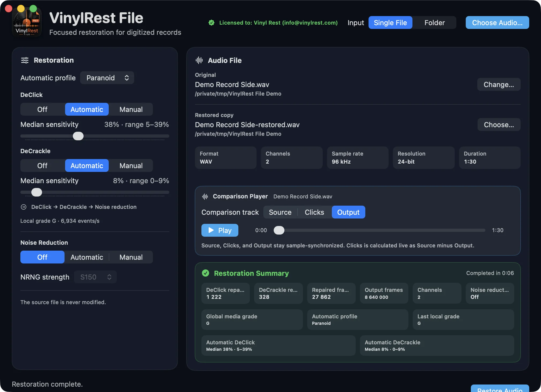The image size is (541, 392).
Task: Set DeClick mode to Manual
Action: [131, 109]
